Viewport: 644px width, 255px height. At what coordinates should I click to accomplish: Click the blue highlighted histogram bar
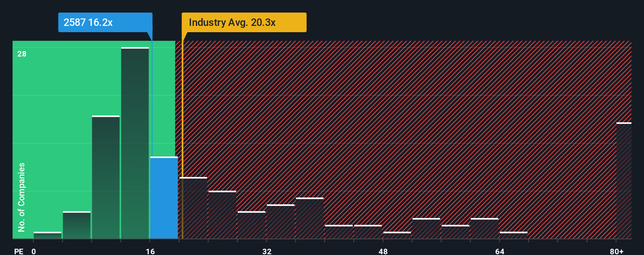pos(164,198)
